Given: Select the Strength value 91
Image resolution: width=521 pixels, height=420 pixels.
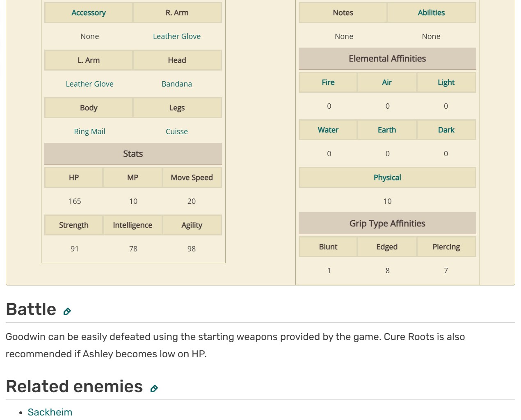Looking at the screenshot, I should [x=75, y=249].
